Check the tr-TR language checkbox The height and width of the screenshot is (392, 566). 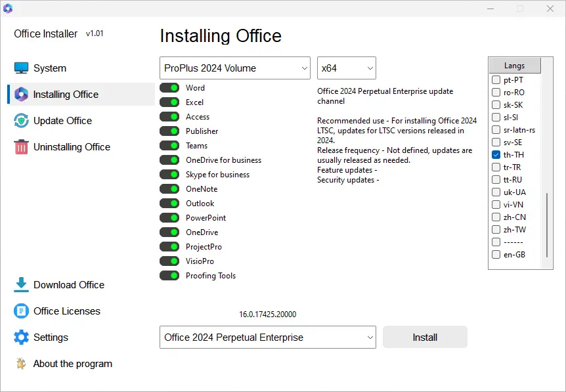click(496, 167)
